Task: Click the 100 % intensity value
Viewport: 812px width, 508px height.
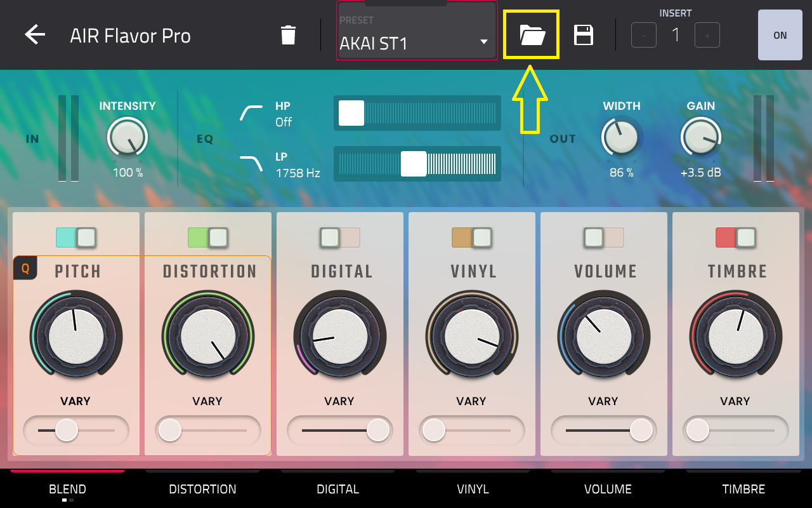Action: coord(128,173)
